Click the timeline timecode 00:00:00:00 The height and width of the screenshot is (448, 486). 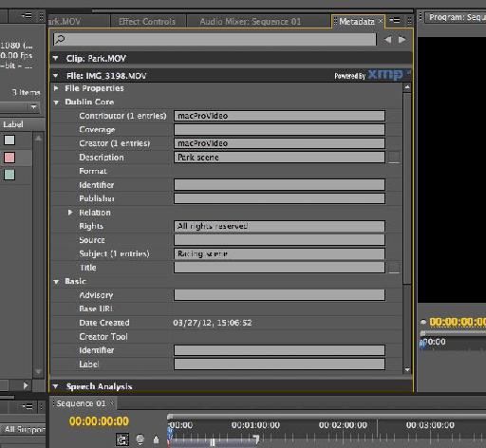coord(99,421)
